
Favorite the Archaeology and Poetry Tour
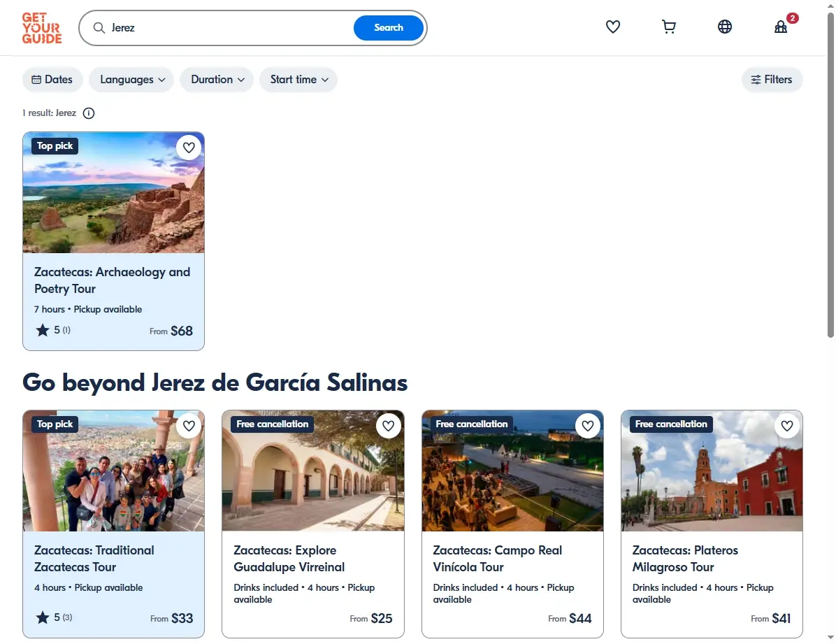[189, 148]
